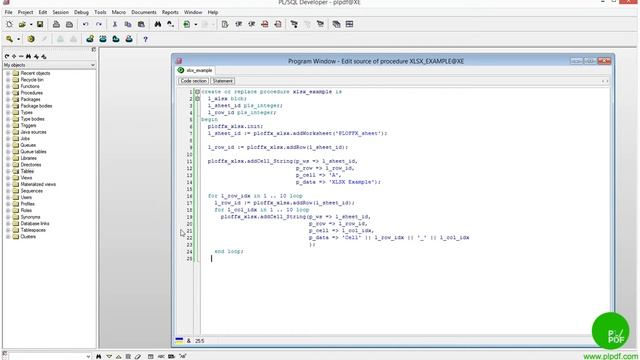Select the Tablespaces folder in the tree
640x360 pixels.
tap(33, 230)
